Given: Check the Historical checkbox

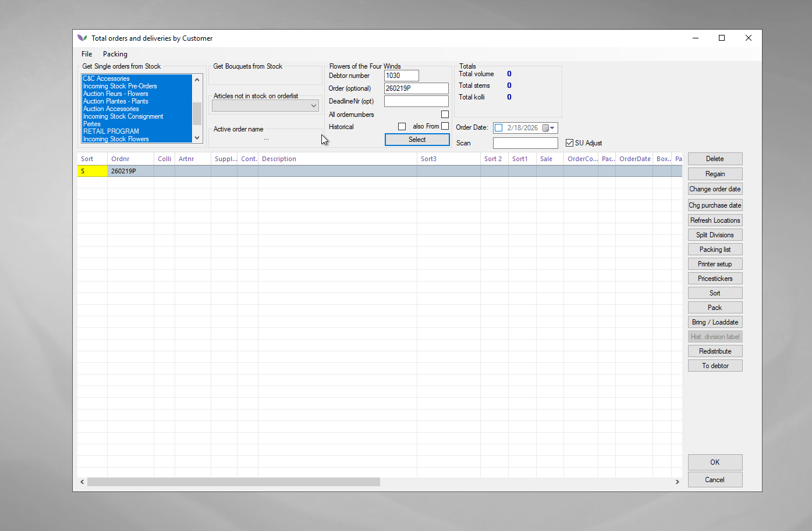Looking at the screenshot, I should click(x=402, y=127).
